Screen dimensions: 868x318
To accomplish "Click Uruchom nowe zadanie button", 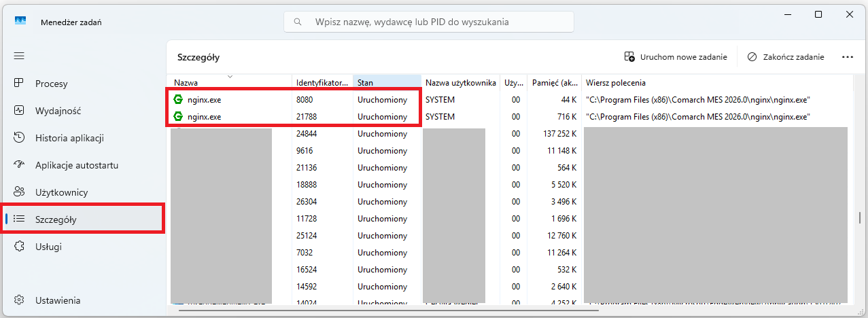I will (x=676, y=57).
